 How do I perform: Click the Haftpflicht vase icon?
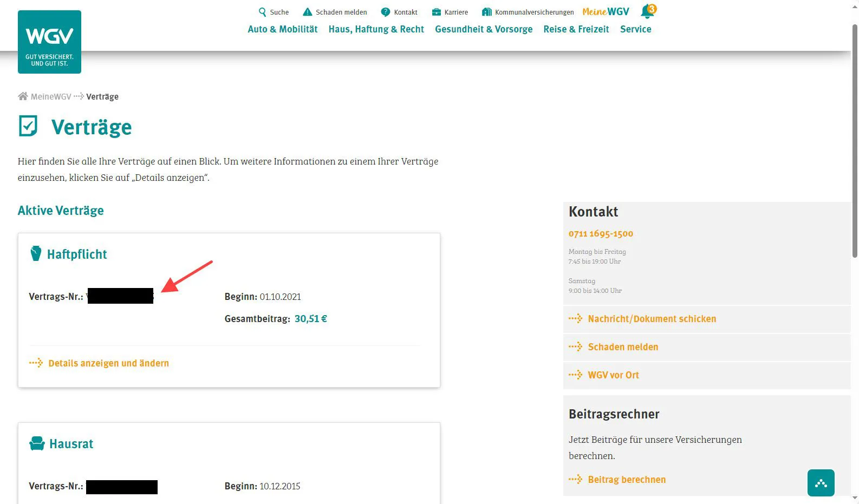pos(36,253)
